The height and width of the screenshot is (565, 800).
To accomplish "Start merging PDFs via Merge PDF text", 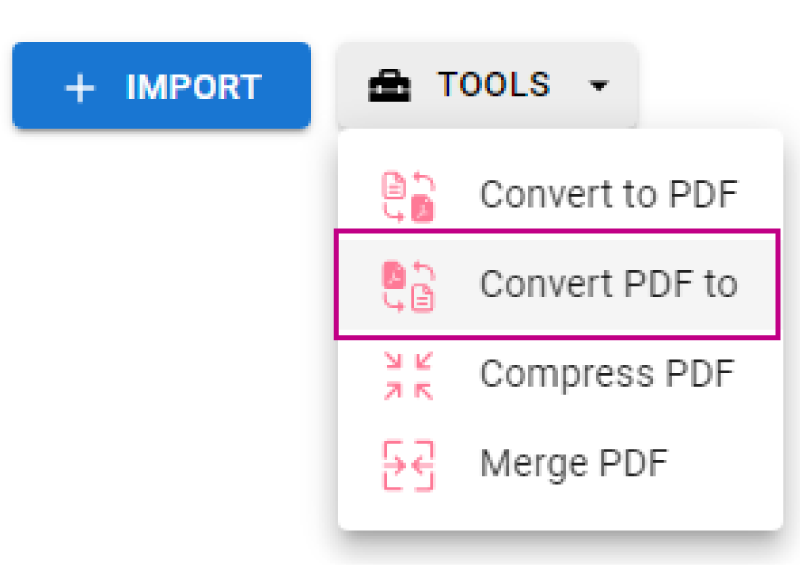I will [x=573, y=464].
